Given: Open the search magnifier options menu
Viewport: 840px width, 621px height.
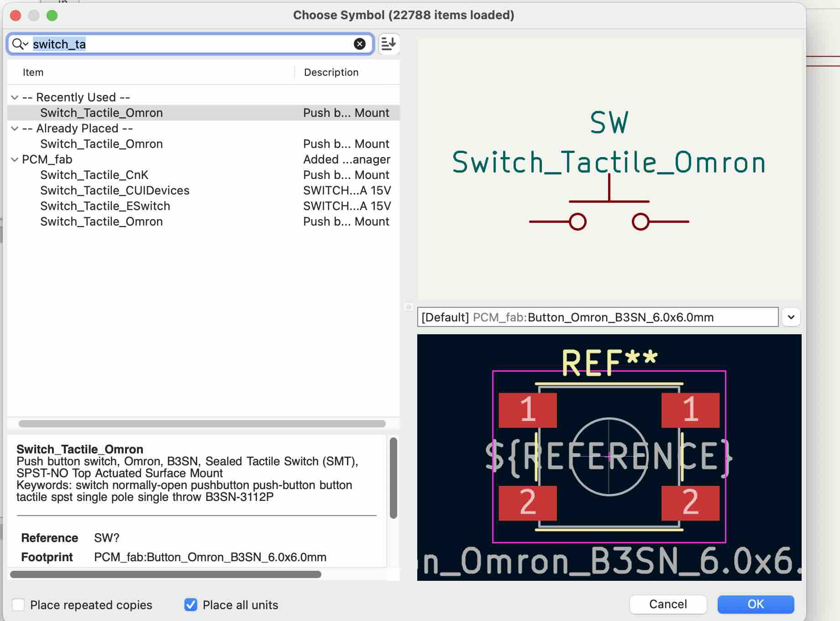Looking at the screenshot, I should (20, 44).
